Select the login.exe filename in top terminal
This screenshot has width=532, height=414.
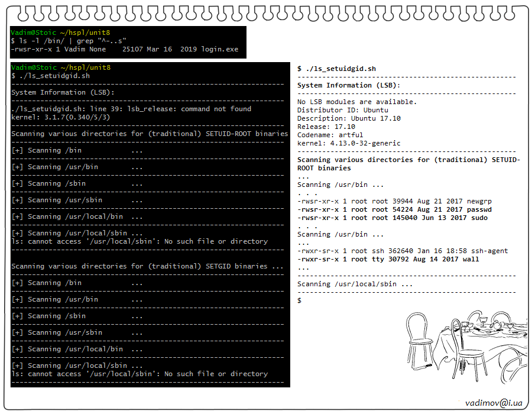(x=219, y=49)
